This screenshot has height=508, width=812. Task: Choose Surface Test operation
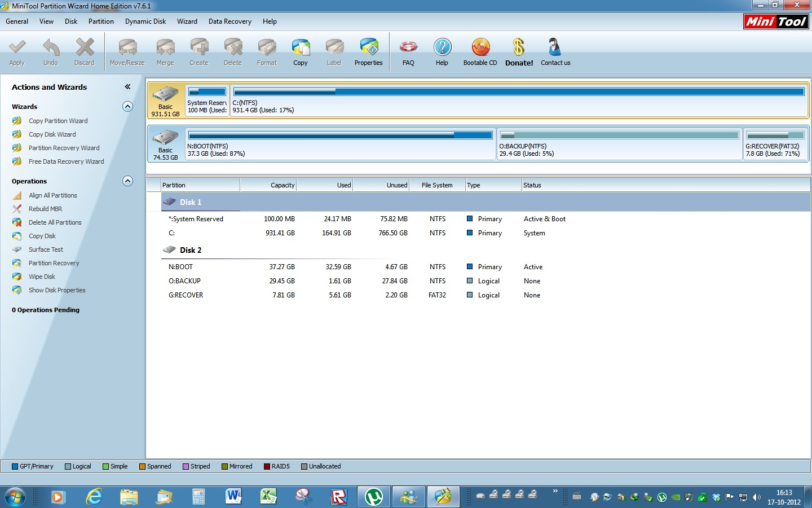[x=46, y=249]
